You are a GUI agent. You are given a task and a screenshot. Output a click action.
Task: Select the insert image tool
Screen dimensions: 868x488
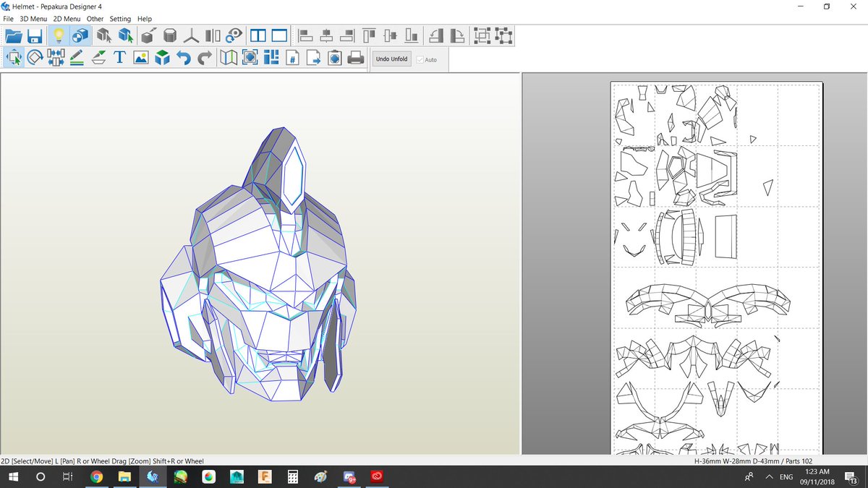[x=141, y=58]
